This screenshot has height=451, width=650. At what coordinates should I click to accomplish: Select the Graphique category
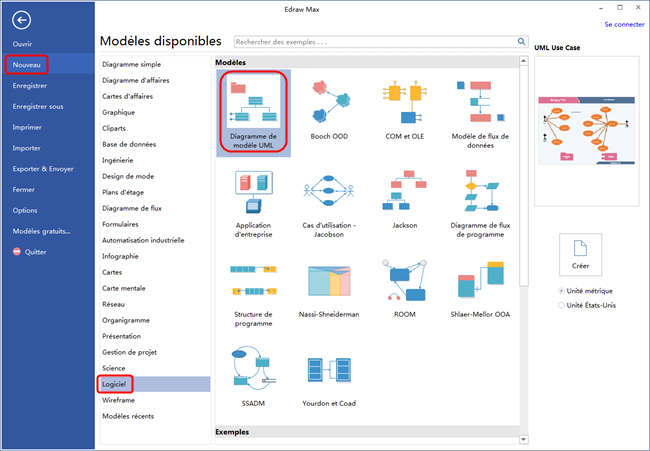pyautogui.click(x=119, y=112)
